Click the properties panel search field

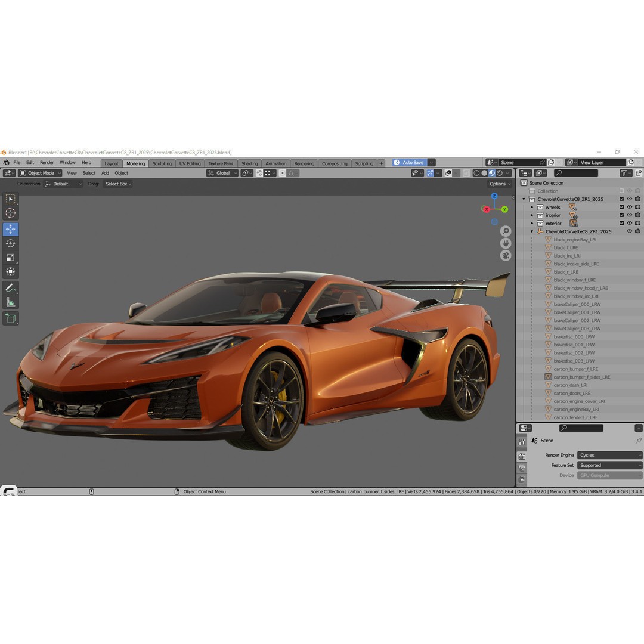tap(581, 428)
